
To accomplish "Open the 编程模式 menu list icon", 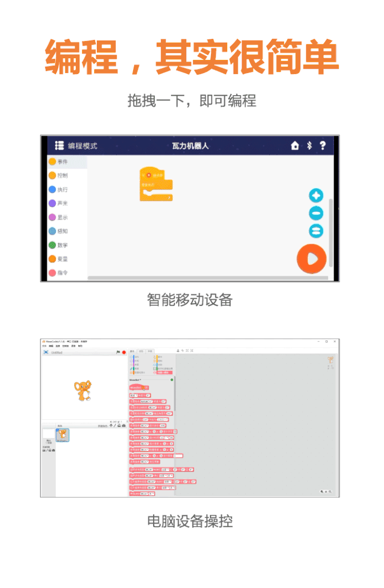I will coord(59,146).
